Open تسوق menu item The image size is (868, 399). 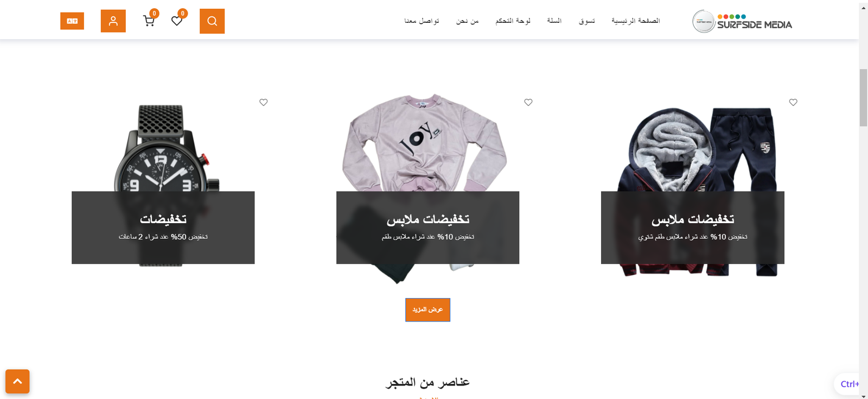click(586, 21)
